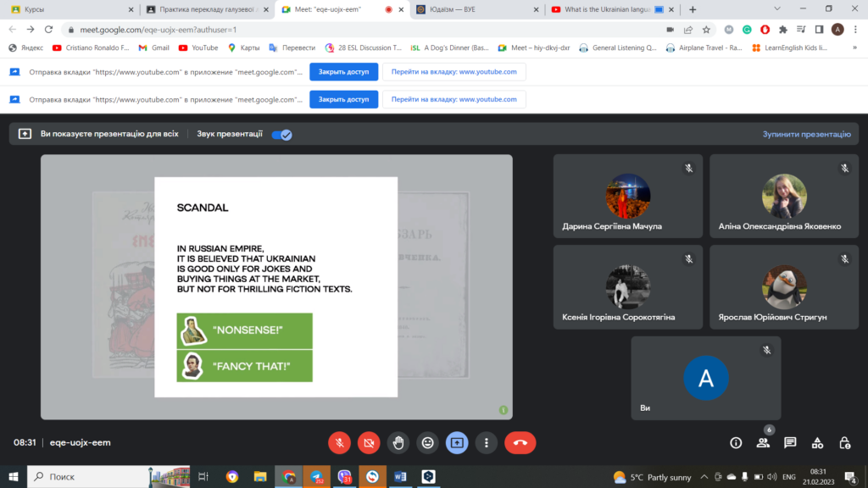The height and width of the screenshot is (488, 868).
Task: Open the emoji reactions button
Action: (x=428, y=442)
